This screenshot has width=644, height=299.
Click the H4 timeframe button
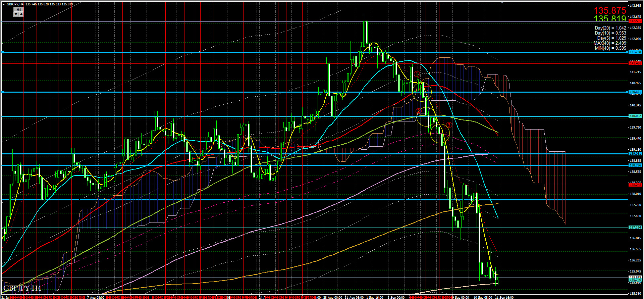tap(19, 10)
